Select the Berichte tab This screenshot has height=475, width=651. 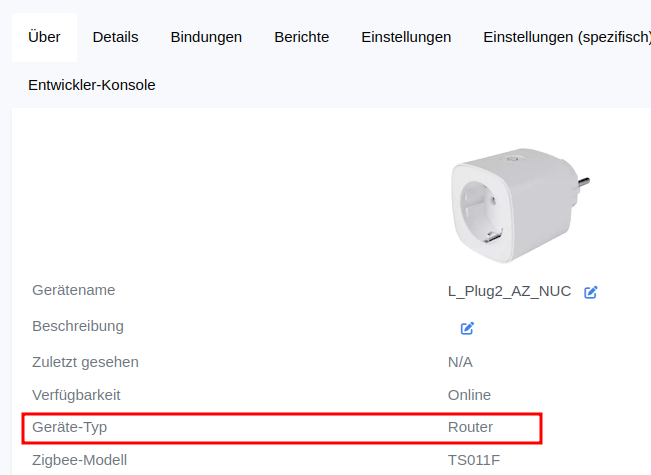pos(301,37)
